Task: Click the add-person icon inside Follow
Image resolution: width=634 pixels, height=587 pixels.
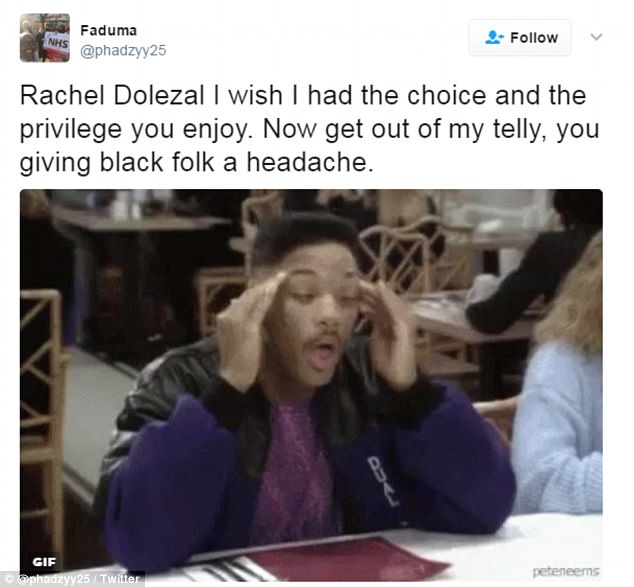Action: [x=494, y=37]
